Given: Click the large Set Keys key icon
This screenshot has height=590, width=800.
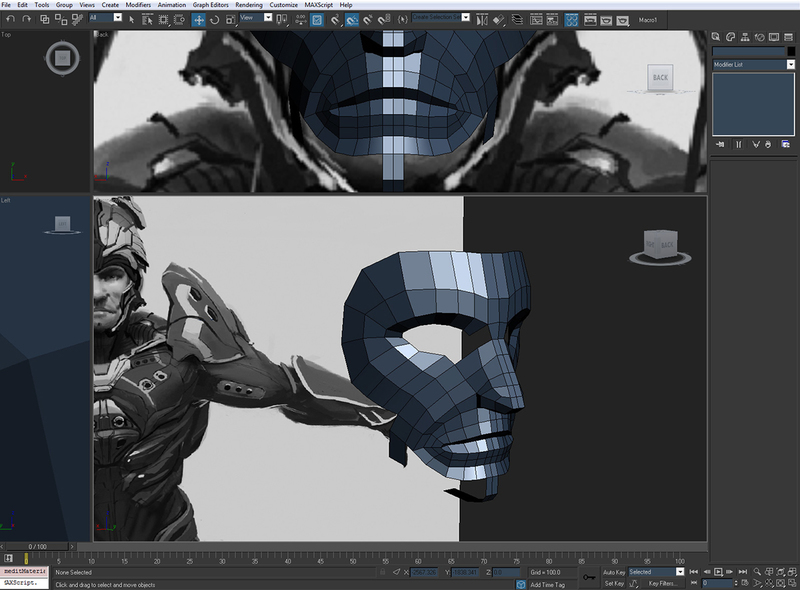Looking at the screenshot, I should (x=589, y=577).
